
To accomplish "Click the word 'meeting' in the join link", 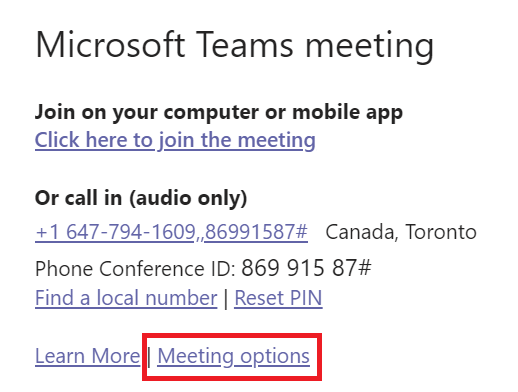I will (277, 141).
